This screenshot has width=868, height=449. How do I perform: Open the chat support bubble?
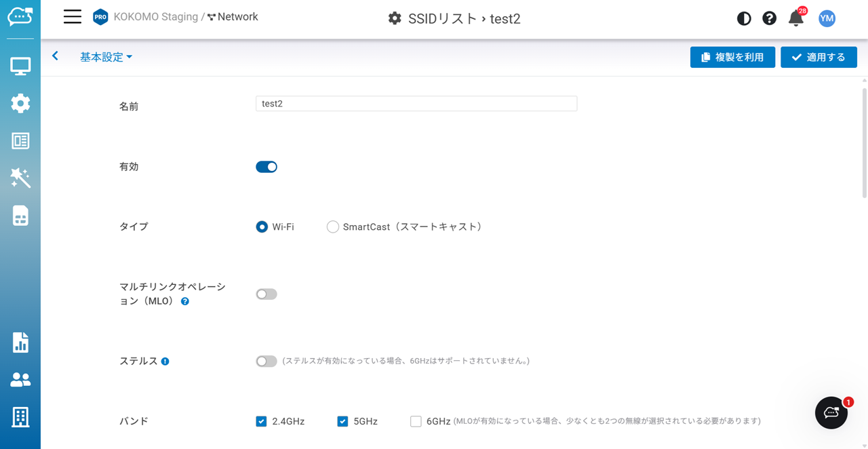tap(831, 412)
